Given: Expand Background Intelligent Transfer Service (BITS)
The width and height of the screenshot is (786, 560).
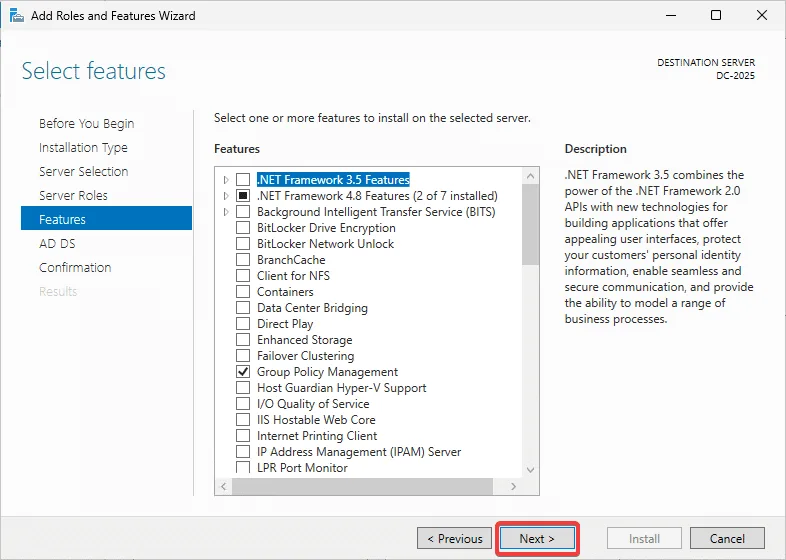Looking at the screenshot, I should [227, 212].
